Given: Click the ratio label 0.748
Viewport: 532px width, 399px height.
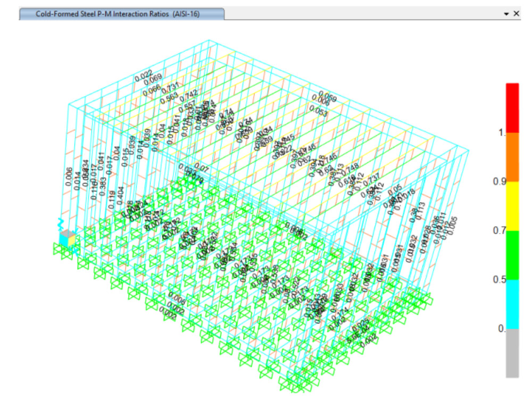Looking at the screenshot, I should [x=350, y=169].
